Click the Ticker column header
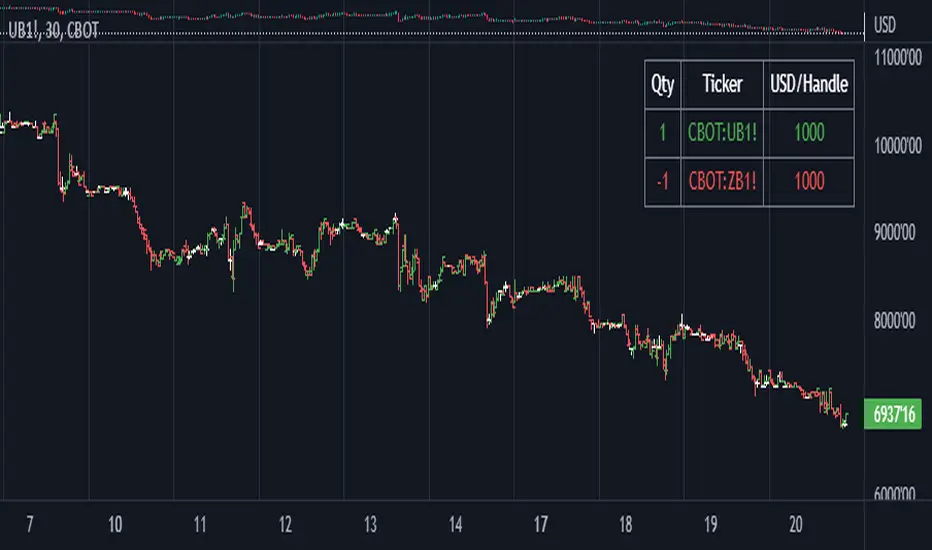This screenshot has width=932, height=550. 722,85
